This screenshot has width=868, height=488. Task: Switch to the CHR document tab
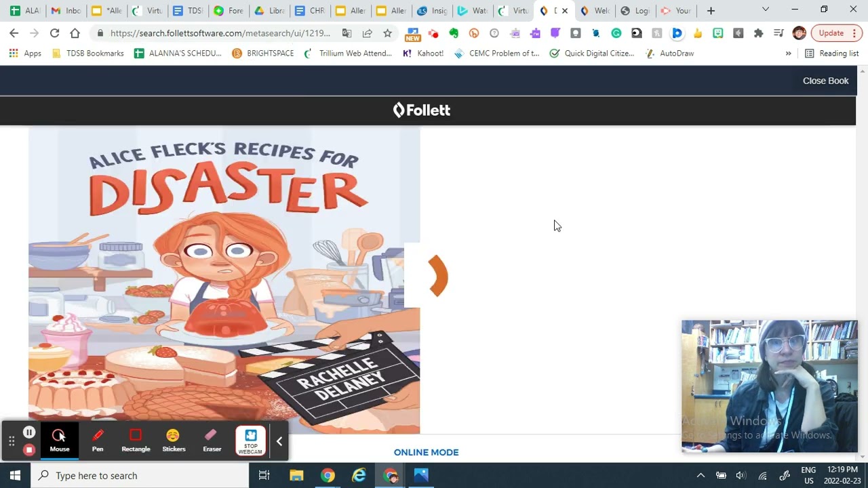310,11
